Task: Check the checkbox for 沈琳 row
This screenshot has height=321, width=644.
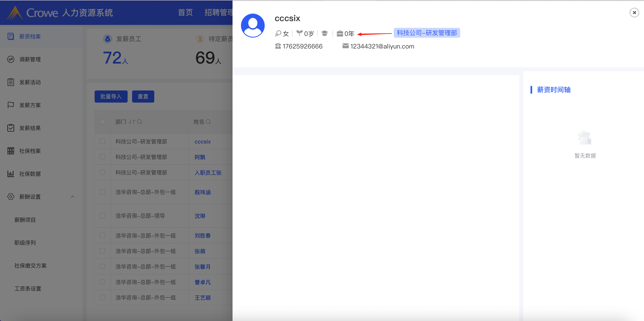Action: tap(102, 216)
